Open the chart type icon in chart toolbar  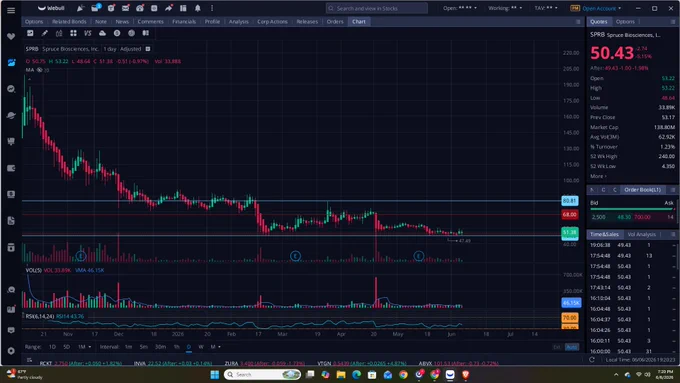(30, 33)
